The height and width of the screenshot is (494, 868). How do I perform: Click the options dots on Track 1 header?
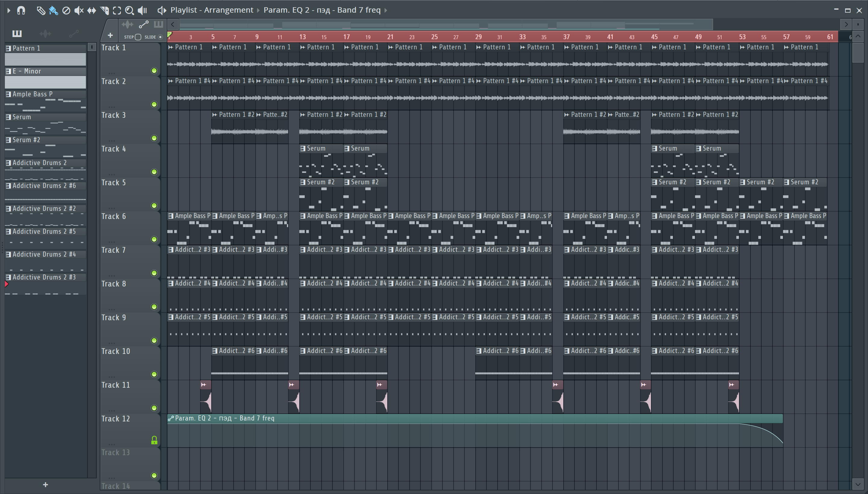[x=112, y=73]
